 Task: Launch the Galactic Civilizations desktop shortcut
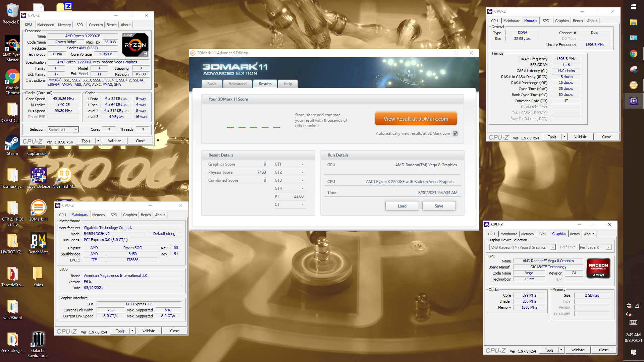[x=38, y=344]
